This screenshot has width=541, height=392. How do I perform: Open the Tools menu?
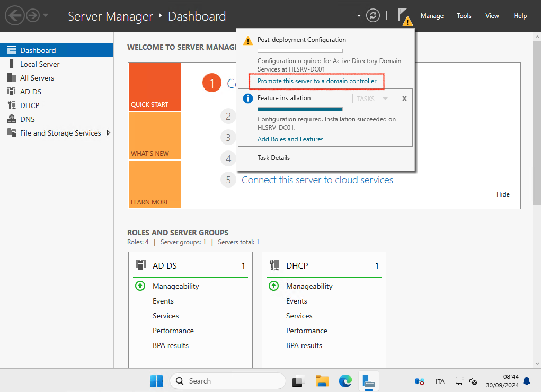coord(464,16)
